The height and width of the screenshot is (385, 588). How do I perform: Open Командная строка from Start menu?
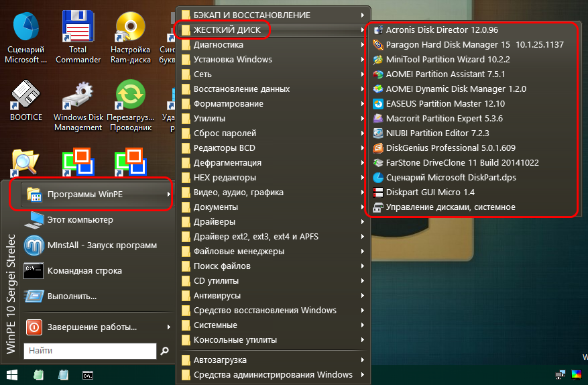pos(84,271)
